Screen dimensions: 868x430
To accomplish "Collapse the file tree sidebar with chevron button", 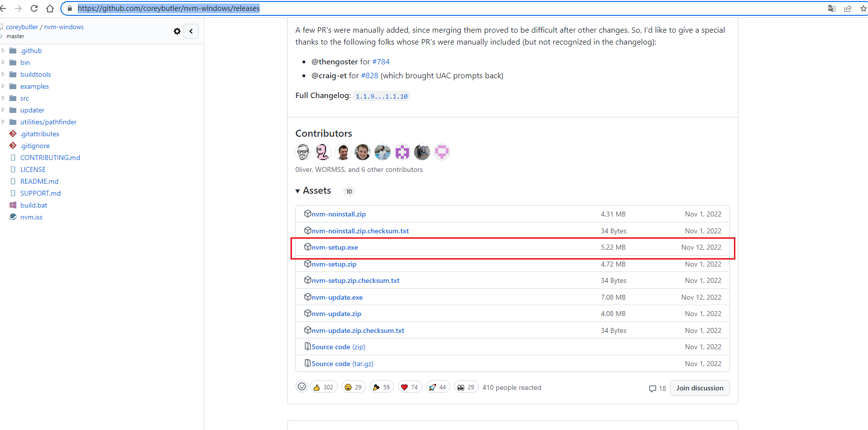I will (191, 31).
